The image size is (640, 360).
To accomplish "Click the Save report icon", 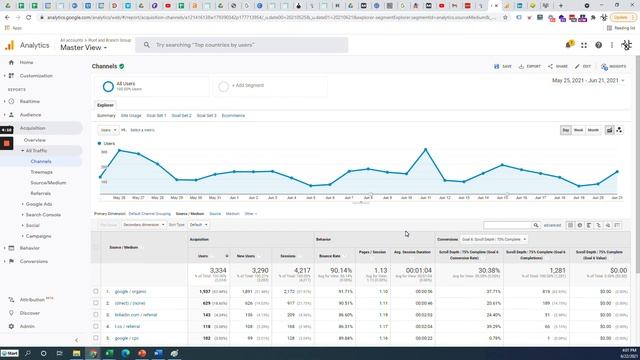I will click(496, 67).
